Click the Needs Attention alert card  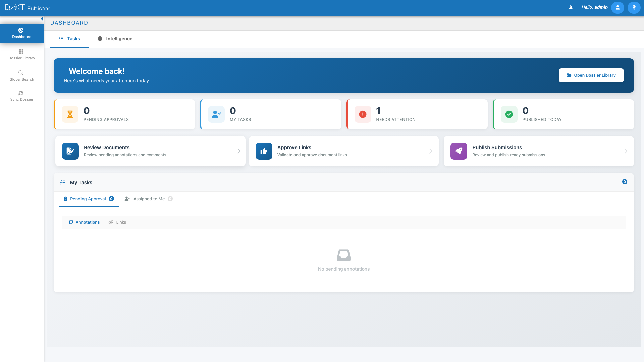pos(417,114)
